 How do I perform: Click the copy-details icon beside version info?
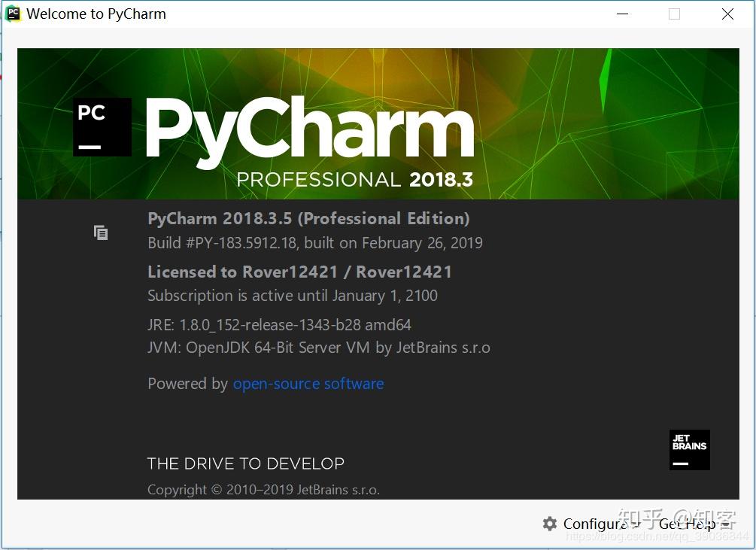coord(100,232)
